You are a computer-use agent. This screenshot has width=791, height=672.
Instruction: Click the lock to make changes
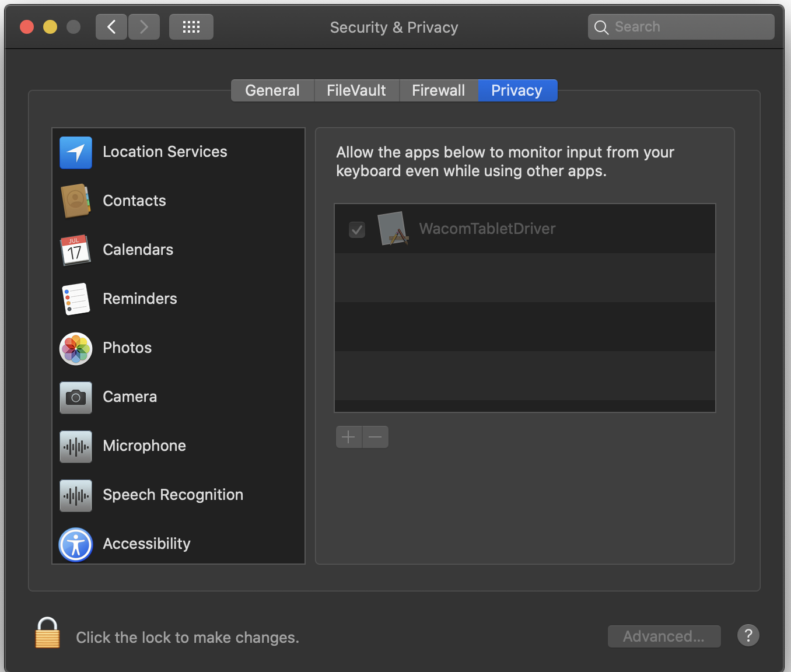[47, 632]
